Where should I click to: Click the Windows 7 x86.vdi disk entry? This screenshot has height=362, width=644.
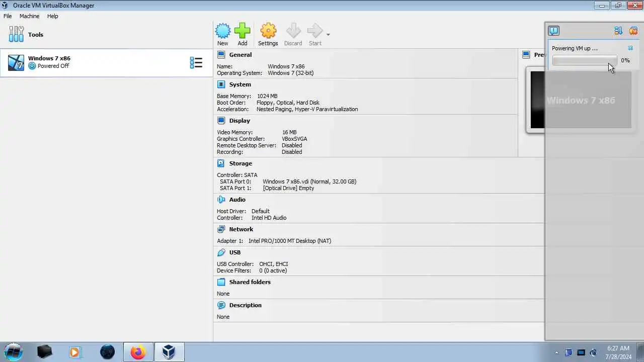point(309,182)
